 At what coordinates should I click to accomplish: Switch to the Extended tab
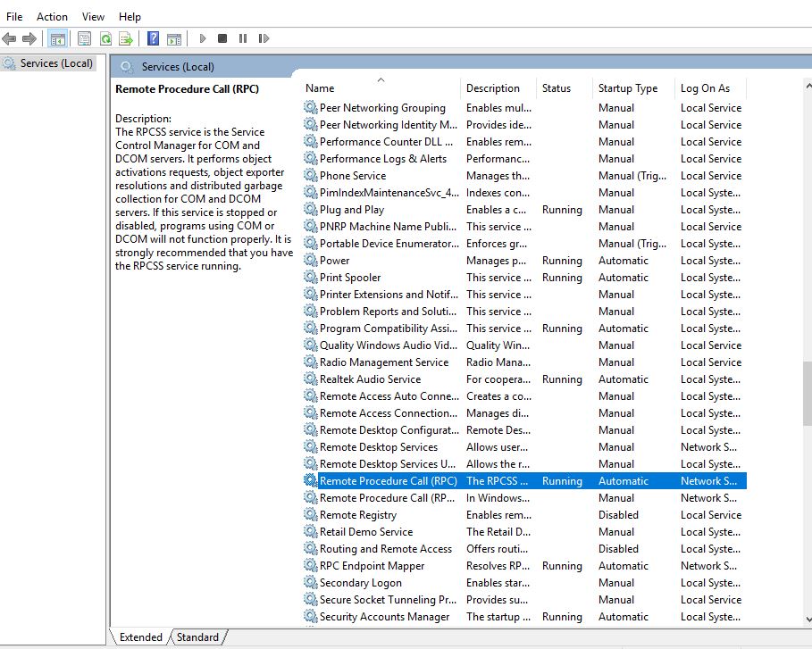[x=141, y=637]
